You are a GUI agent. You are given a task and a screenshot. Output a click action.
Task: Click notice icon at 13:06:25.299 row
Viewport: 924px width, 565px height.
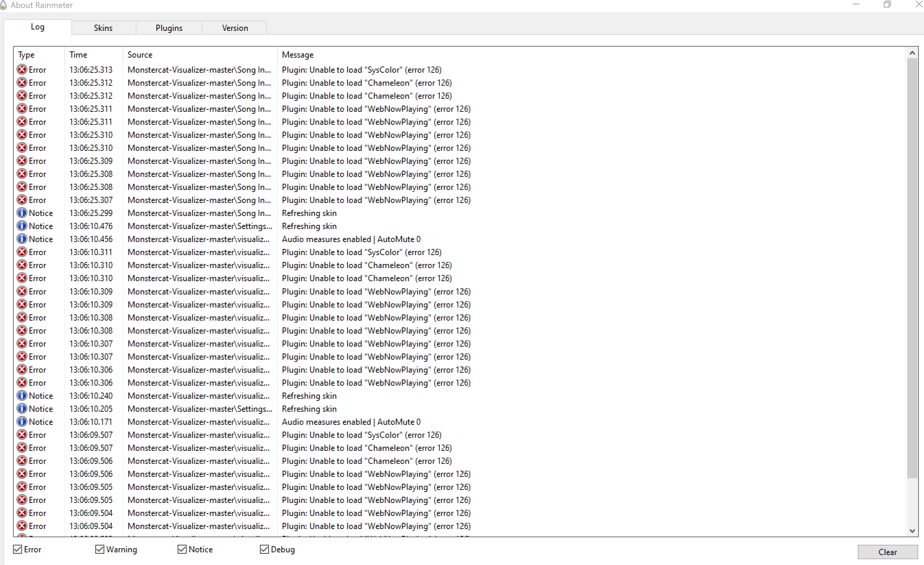pyautogui.click(x=22, y=213)
